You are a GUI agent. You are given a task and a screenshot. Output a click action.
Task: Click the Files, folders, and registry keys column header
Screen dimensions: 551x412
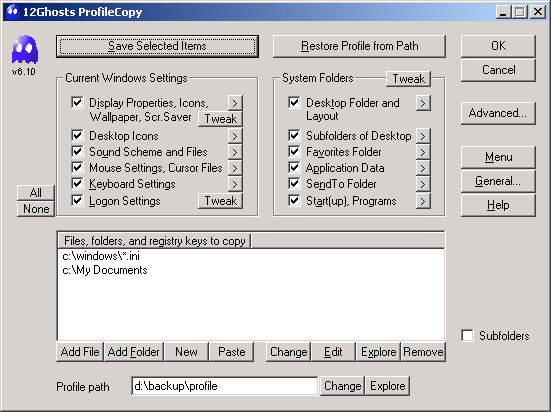point(154,241)
